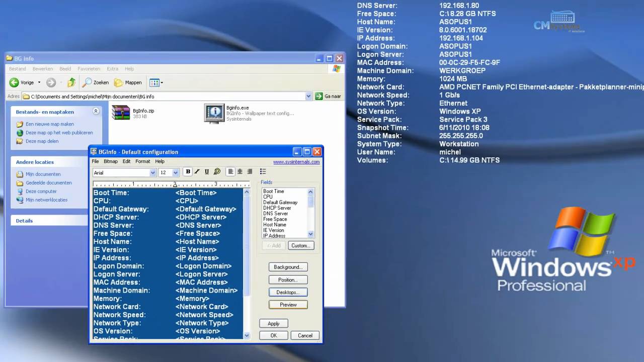The height and width of the screenshot is (362, 644).
Task: Click 'Een nieuwe map maken' folder icon
Action: click(20, 124)
